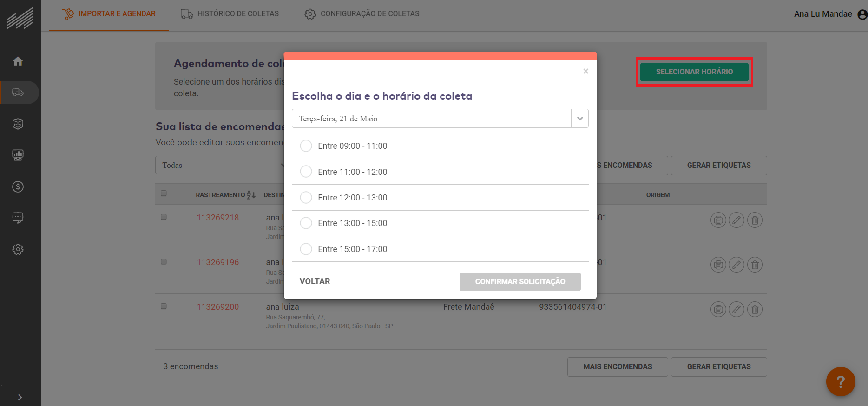The height and width of the screenshot is (406, 868).
Task: Switch to Histórico de Coletas tab
Action: [x=230, y=14]
